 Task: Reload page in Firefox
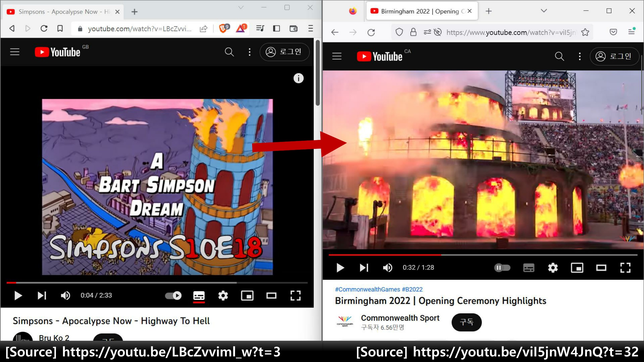371,32
